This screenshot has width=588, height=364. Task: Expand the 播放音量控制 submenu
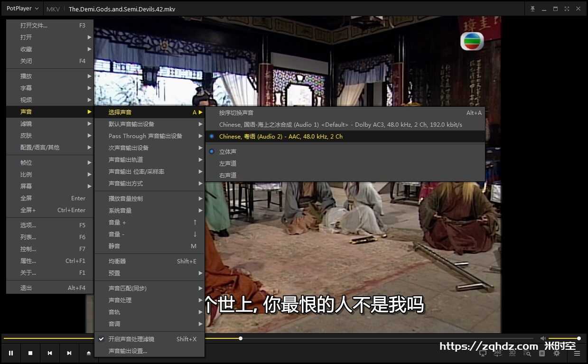[x=149, y=198]
